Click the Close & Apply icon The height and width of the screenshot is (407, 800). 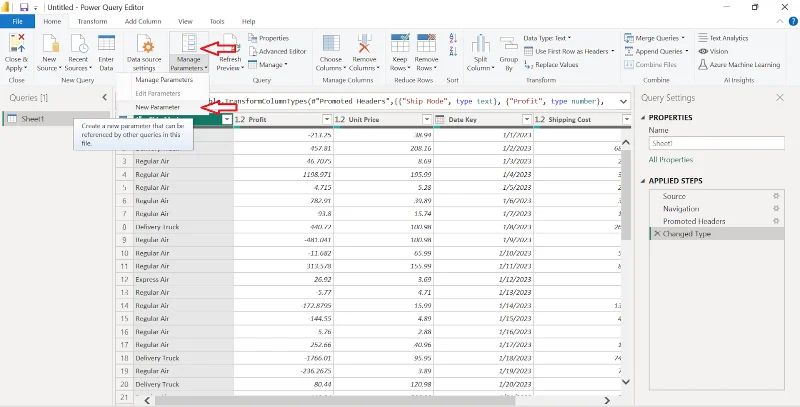point(16,44)
